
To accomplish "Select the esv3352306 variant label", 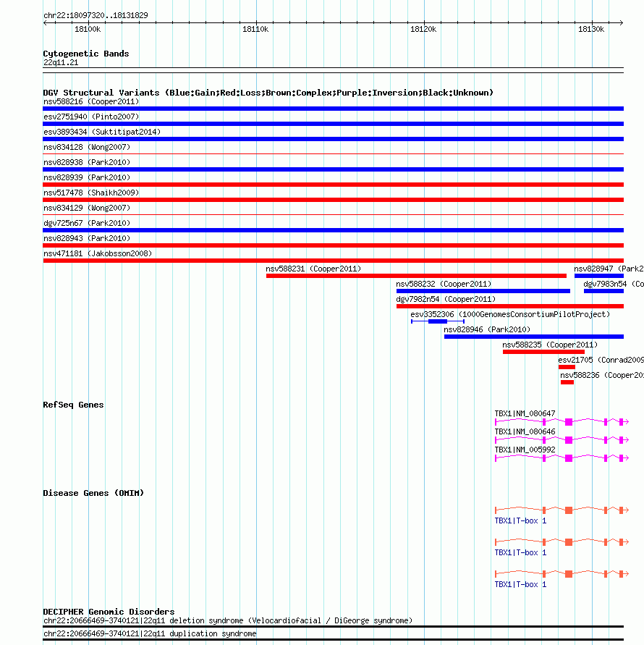I will 510,315.
